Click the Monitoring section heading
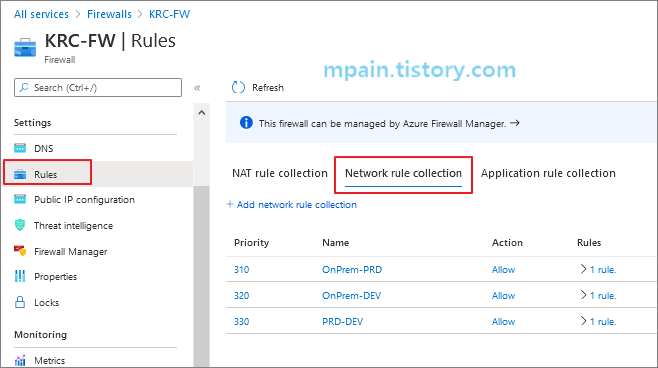Viewport: 658px width, 368px height. pos(40,334)
